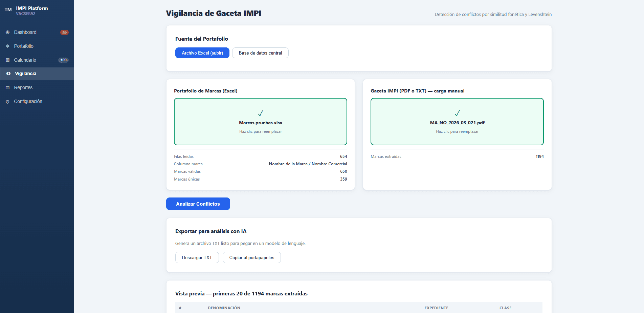This screenshot has width=644, height=313.
Task: Click the Reportes list icon
Action: [x=7, y=87]
